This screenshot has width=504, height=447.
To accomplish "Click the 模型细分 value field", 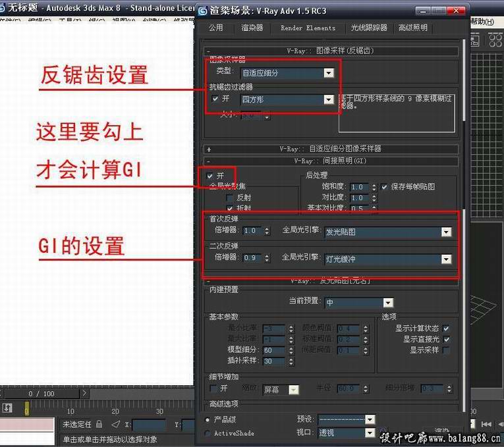I will point(274,350).
